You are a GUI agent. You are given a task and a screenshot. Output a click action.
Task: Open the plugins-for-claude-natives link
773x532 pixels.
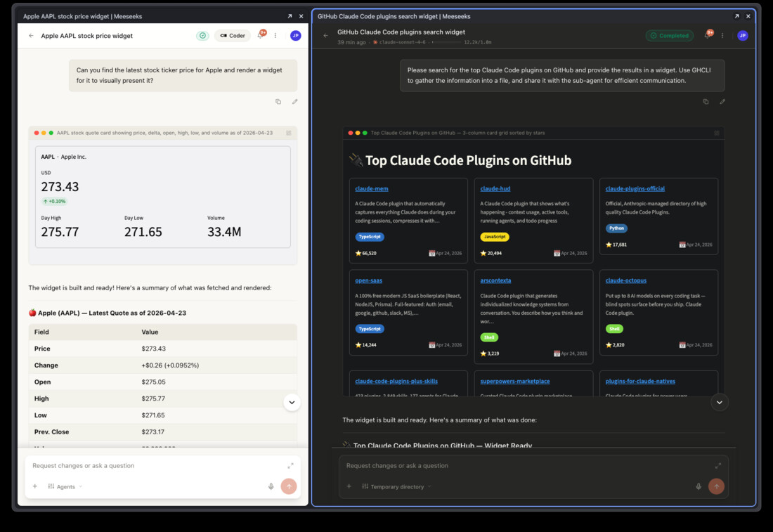[x=640, y=381]
